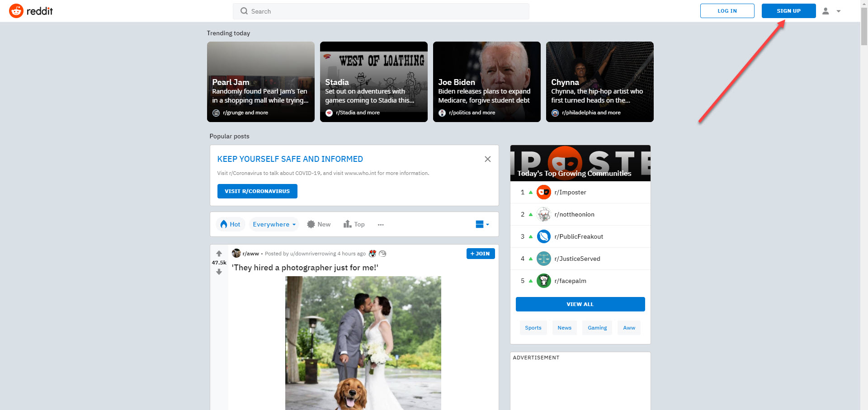Image resolution: width=868 pixels, height=410 pixels.
Task: Upvote the r/aww photographer post
Action: (x=219, y=254)
